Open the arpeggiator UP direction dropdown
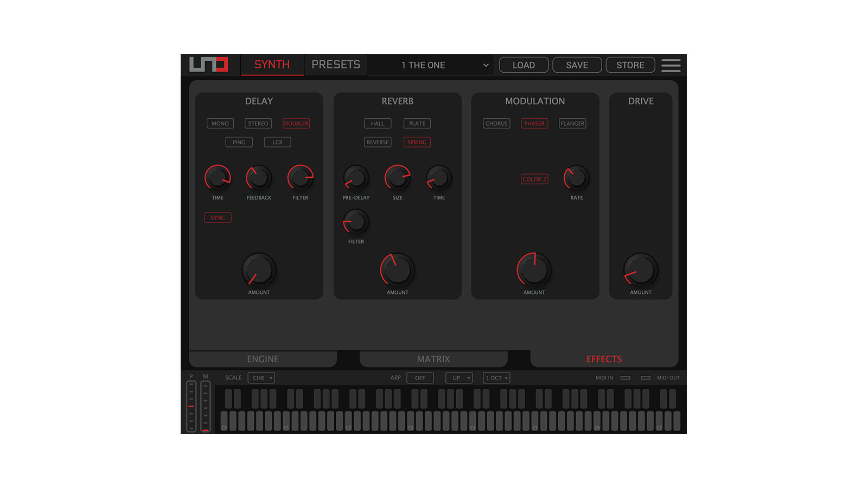 click(459, 378)
